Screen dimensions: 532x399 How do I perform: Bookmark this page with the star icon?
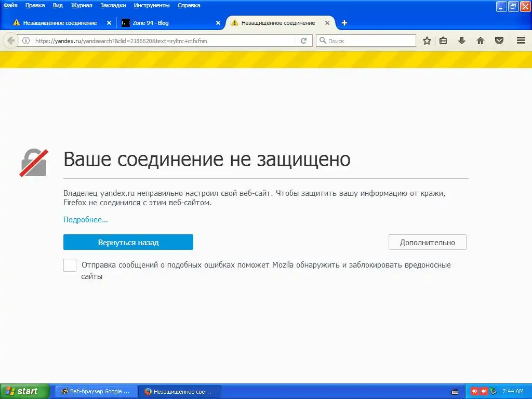427,41
